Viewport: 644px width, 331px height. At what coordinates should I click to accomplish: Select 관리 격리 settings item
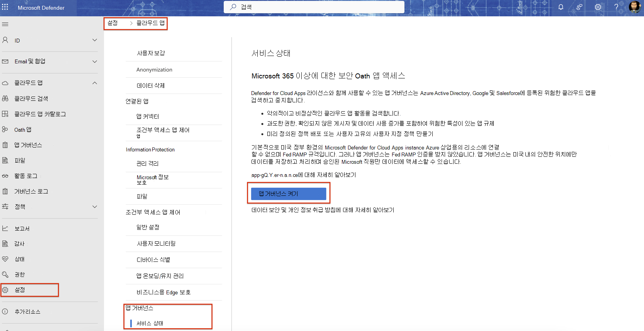click(148, 163)
